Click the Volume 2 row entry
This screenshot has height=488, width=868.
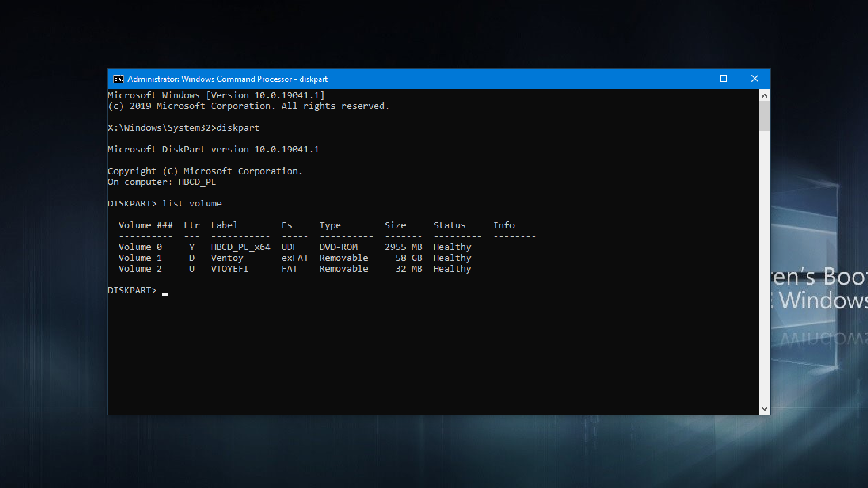pos(140,269)
